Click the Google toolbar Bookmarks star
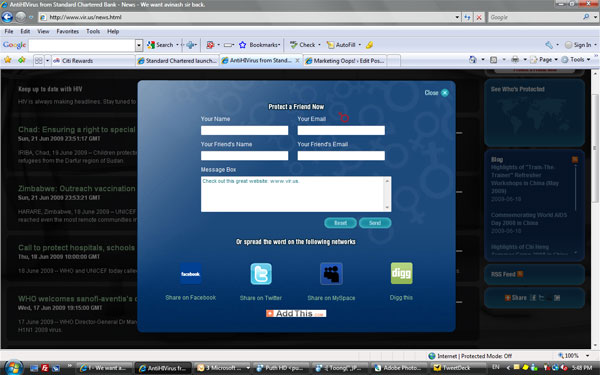The width and height of the screenshot is (600, 375). pyautogui.click(x=243, y=45)
